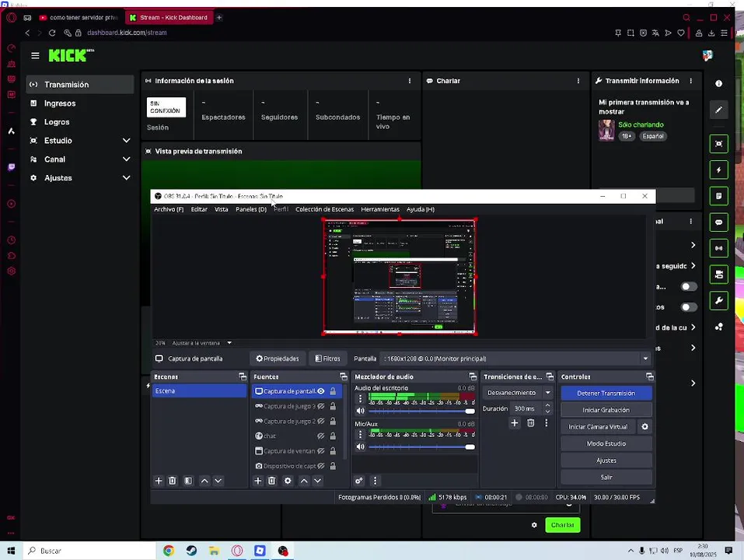Unlock the chat source
This screenshot has width=744, height=560.
click(x=333, y=436)
